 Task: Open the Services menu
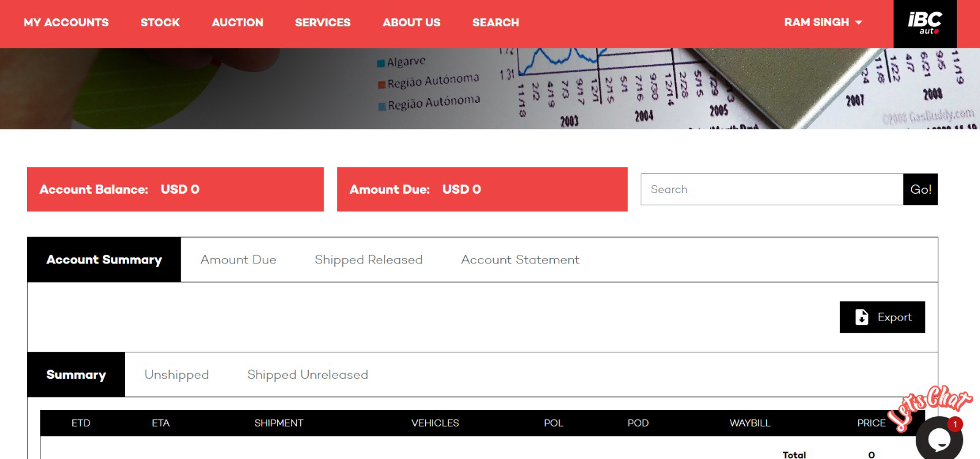[323, 23]
